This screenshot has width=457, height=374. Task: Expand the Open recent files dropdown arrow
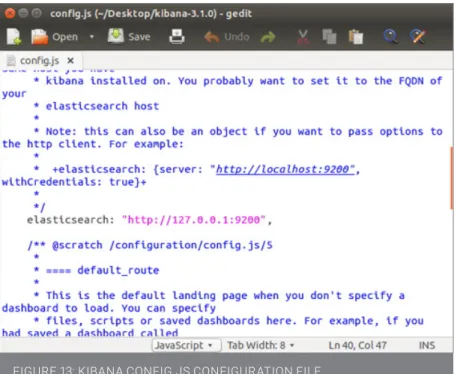tap(92, 37)
